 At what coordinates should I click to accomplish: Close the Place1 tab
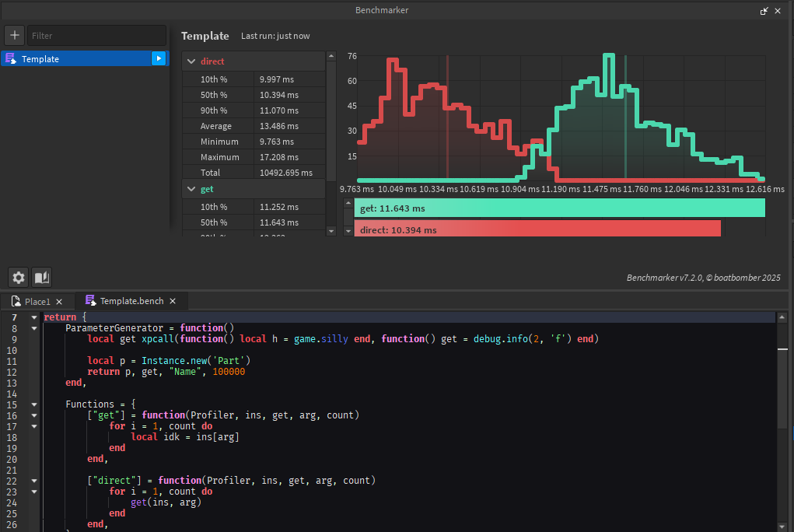[x=60, y=301]
